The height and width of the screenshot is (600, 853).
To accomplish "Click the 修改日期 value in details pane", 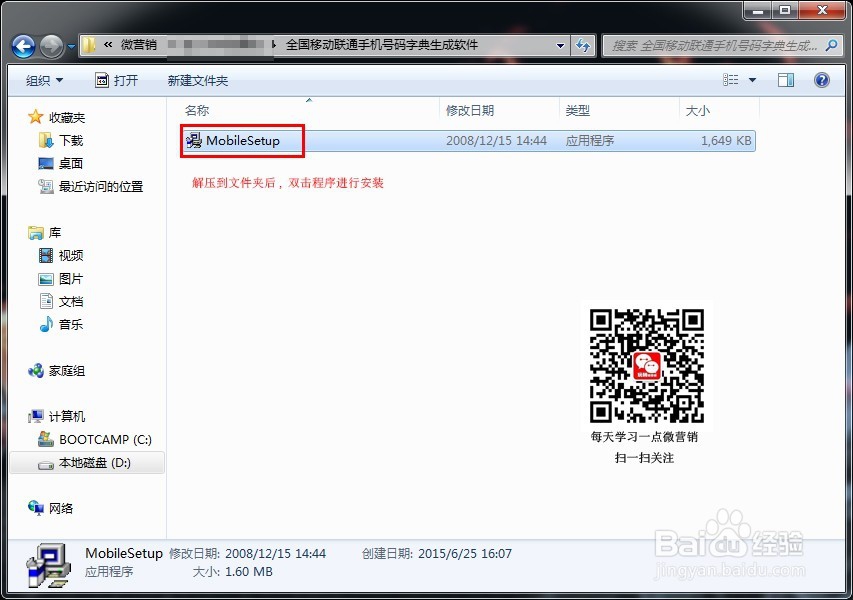I will click(x=275, y=554).
